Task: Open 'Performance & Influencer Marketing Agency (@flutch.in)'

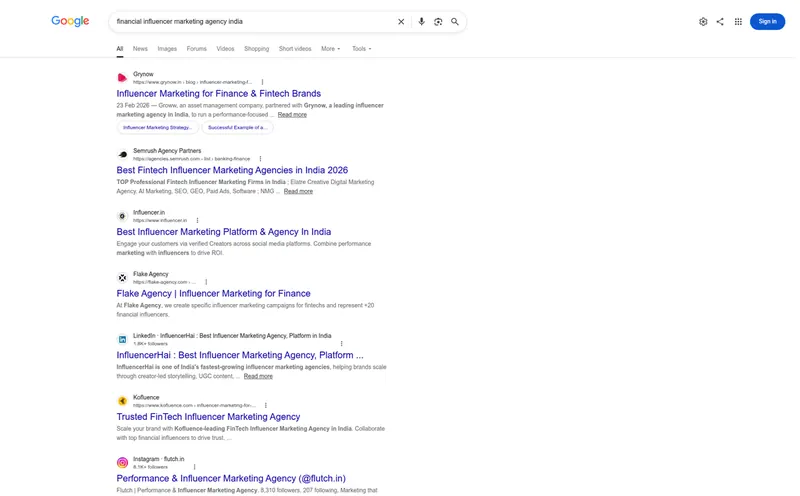Action: click(231, 479)
